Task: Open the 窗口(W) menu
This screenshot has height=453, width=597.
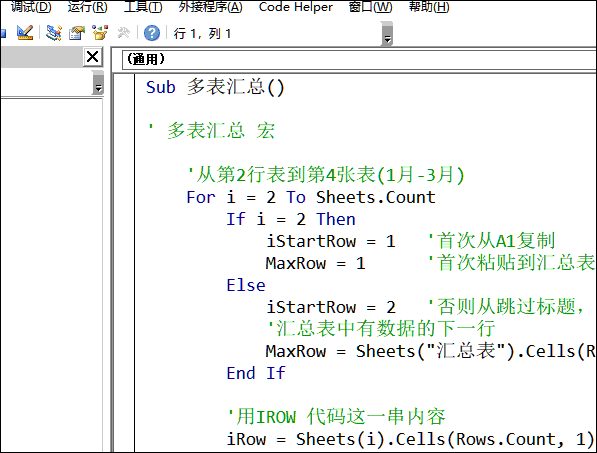Action: point(370,6)
